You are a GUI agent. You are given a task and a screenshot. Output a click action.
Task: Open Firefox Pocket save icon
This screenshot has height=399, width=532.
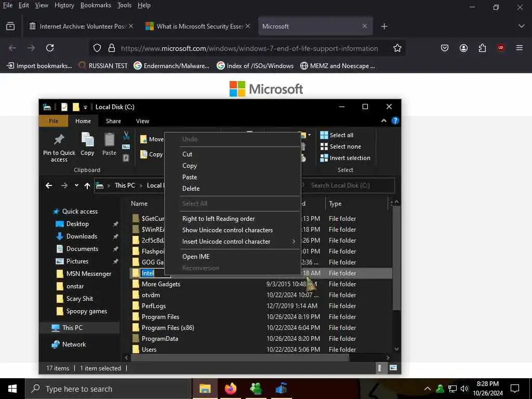445,48
